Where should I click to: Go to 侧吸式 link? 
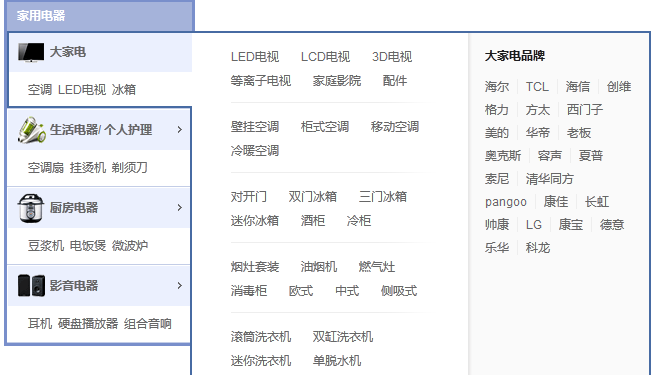[399, 291]
